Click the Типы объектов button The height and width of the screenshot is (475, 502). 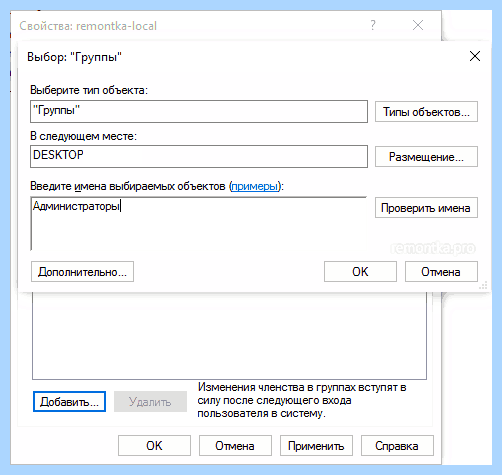426,112
